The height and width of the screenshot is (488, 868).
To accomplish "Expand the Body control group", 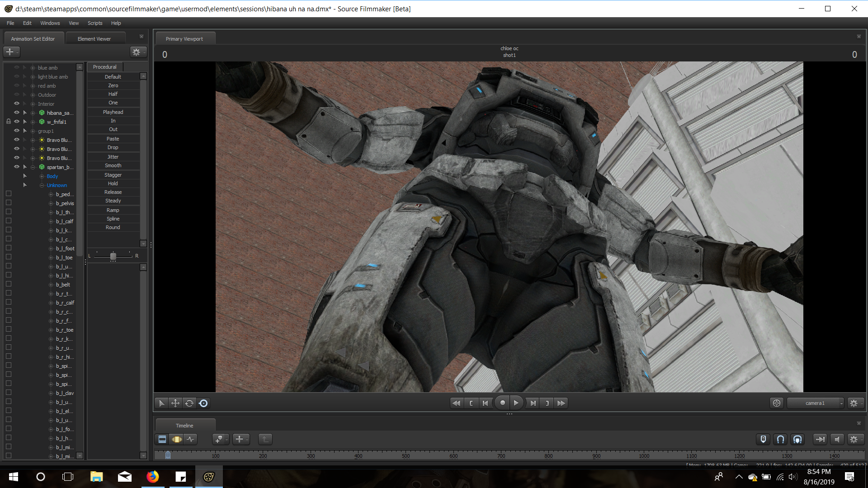I will [42, 176].
